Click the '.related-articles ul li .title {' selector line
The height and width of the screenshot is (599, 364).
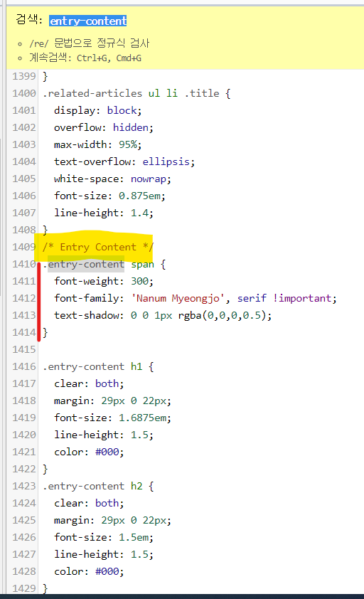pos(136,93)
